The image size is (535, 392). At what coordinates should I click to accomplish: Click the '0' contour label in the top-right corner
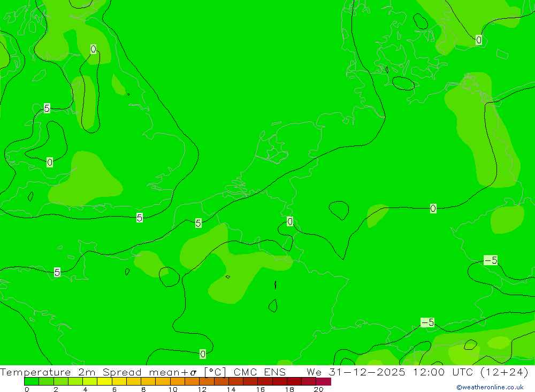(479, 40)
